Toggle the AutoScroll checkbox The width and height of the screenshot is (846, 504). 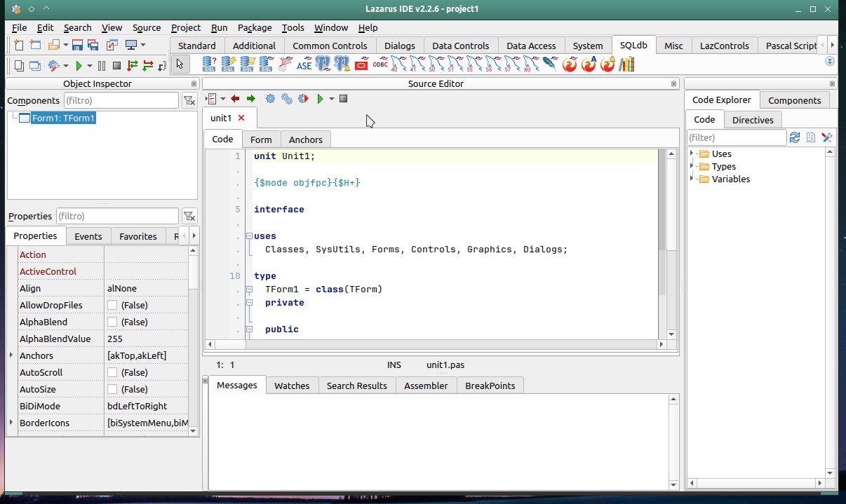[x=112, y=372]
